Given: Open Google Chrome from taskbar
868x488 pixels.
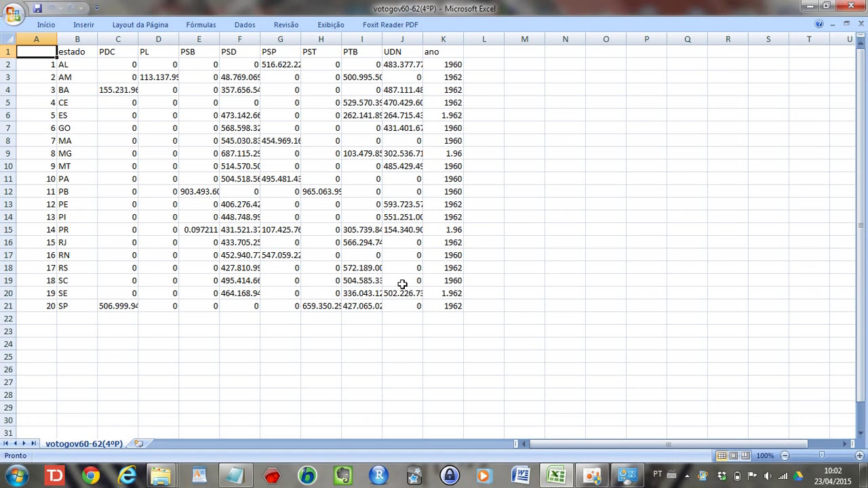Looking at the screenshot, I should (90, 476).
